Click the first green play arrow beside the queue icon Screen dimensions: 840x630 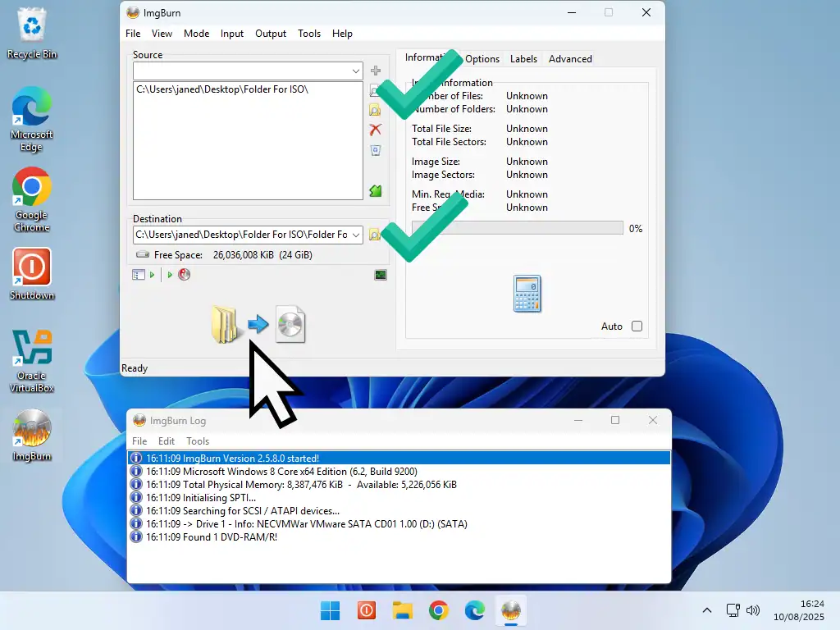click(x=152, y=275)
